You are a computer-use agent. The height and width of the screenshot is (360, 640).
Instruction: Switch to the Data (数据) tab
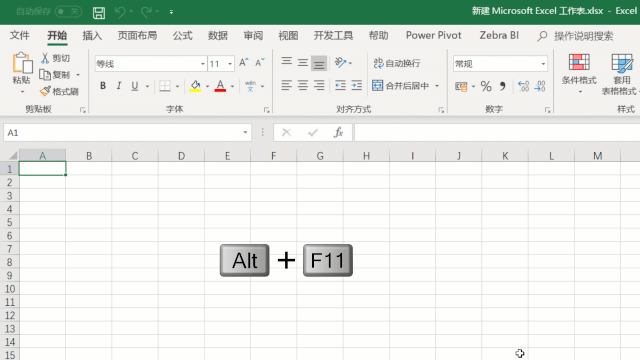point(218,36)
